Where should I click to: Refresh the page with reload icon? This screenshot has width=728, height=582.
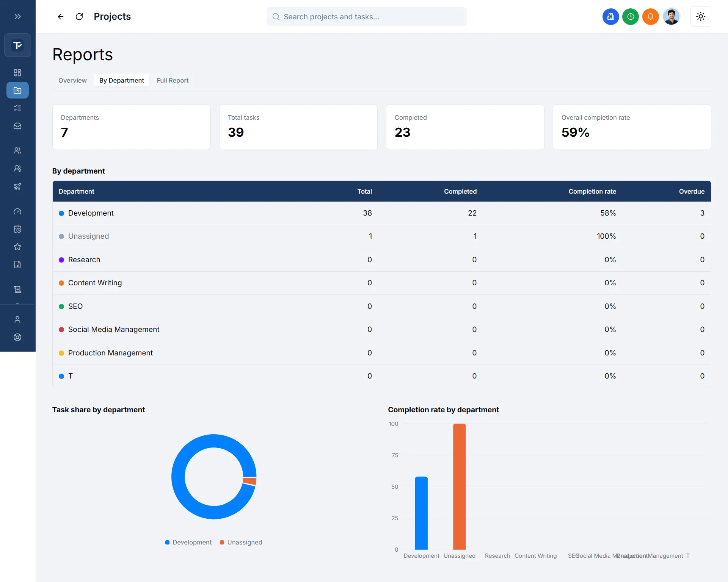click(x=79, y=17)
